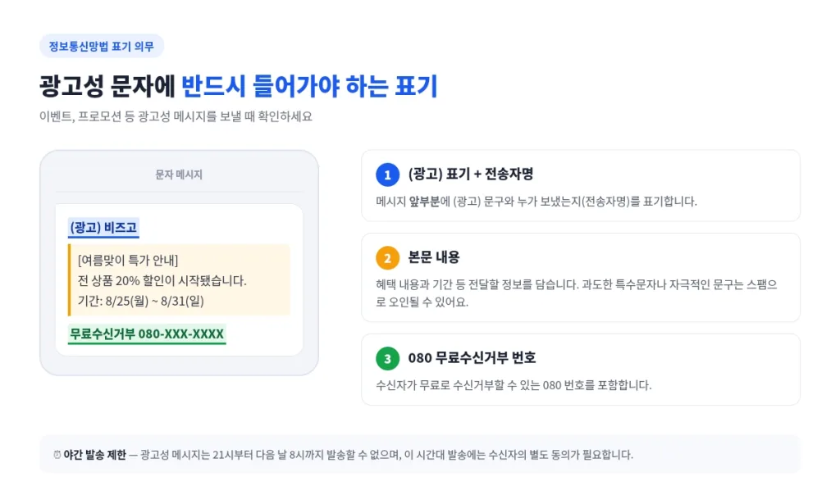Open the (광고) 표기 + 전송자명 card title
840x504 pixels.
(x=471, y=174)
